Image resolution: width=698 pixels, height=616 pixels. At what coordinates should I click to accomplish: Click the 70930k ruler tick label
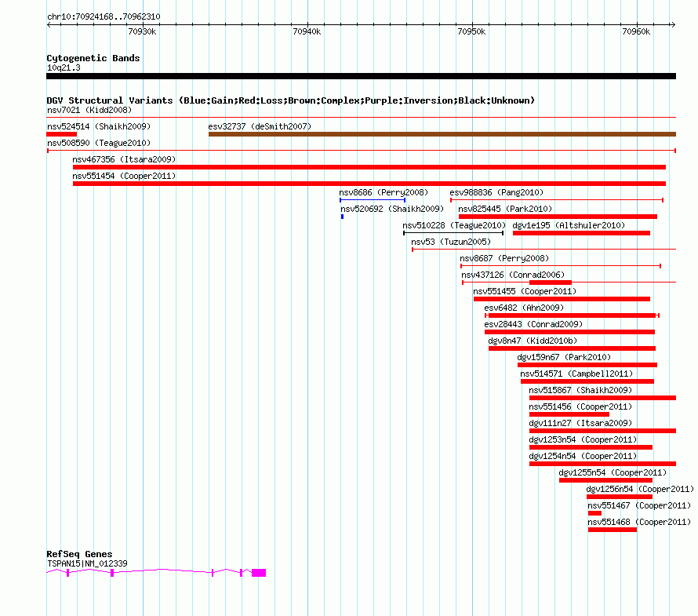point(142,31)
